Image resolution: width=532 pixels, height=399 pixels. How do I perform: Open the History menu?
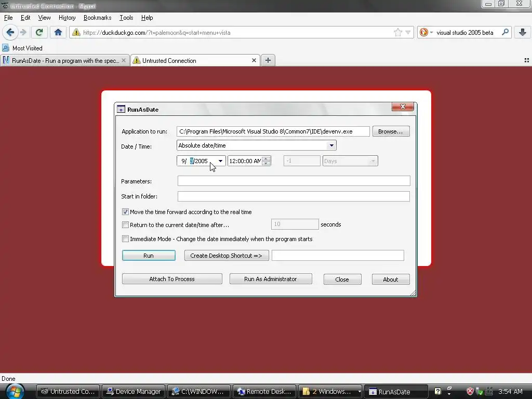[x=67, y=18]
